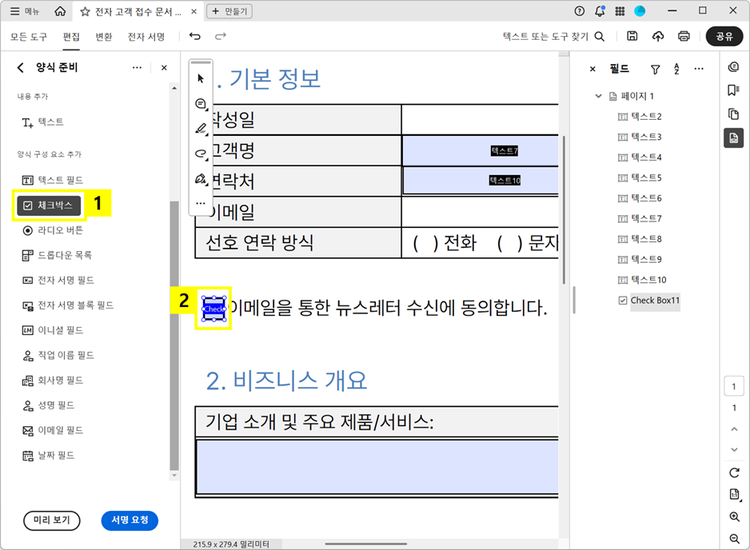Zoom in with the magnifier plus
The width and height of the screenshot is (750, 550).
point(734,517)
